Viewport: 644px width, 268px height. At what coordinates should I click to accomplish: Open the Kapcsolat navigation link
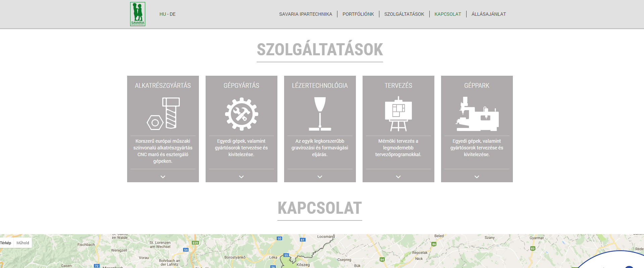(x=448, y=14)
